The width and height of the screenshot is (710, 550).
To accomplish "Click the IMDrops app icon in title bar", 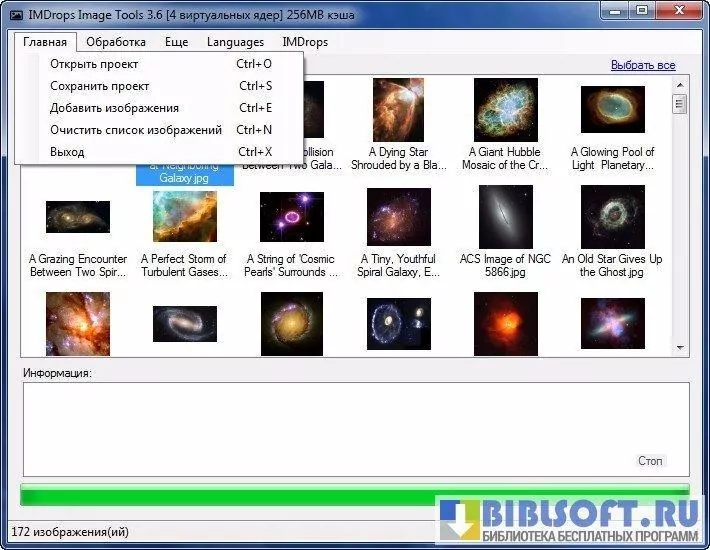I will click(16, 12).
